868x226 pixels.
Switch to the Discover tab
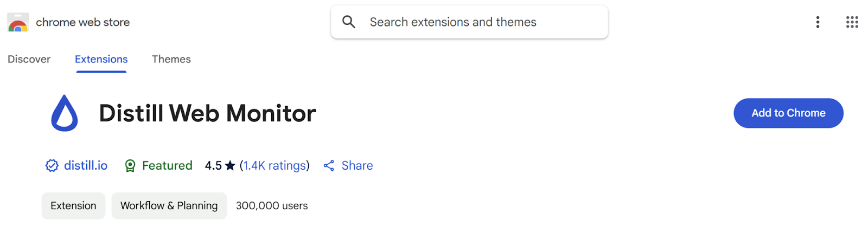(x=29, y=59)
